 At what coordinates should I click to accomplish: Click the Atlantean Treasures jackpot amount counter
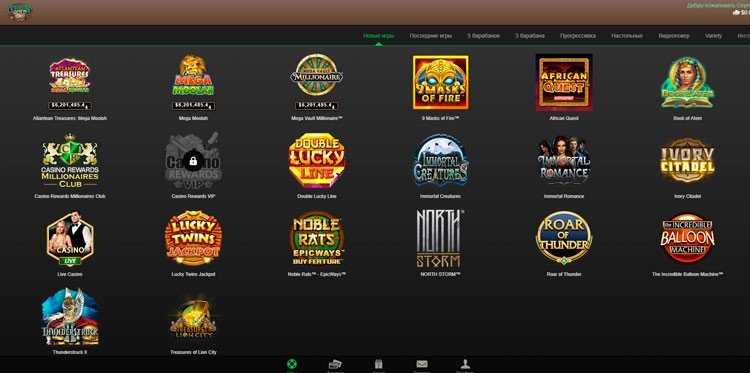(x=70, y=106)
